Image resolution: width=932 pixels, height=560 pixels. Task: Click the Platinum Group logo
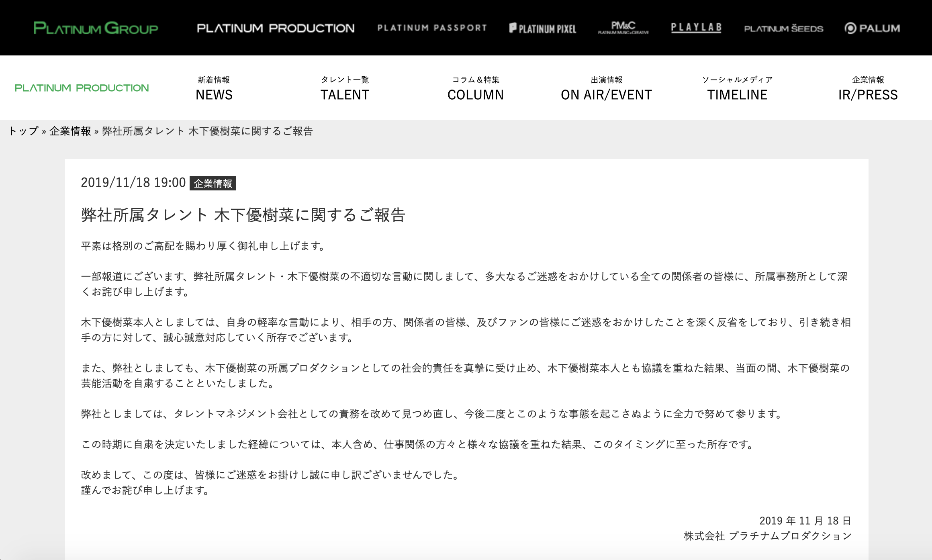click(x=96, y=28)
